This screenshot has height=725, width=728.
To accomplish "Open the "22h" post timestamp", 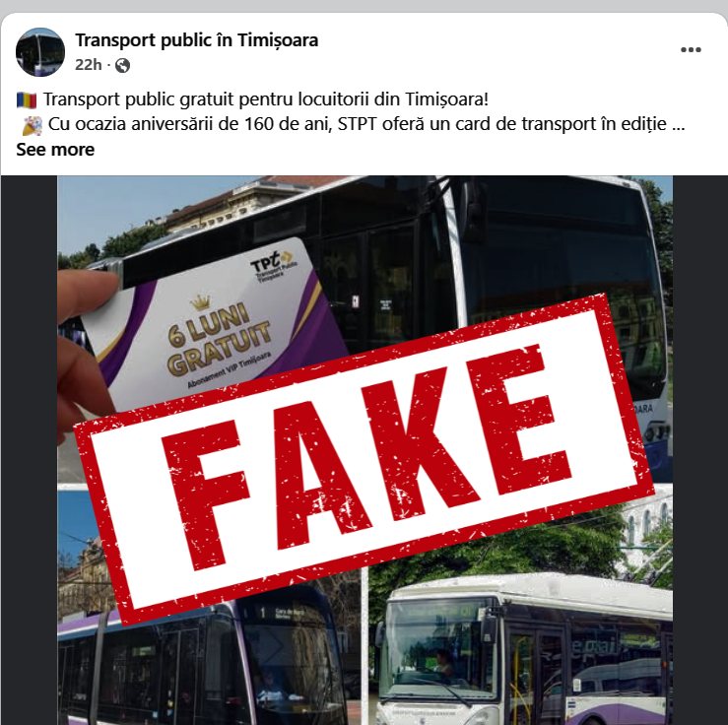I will tap(89, 64).
